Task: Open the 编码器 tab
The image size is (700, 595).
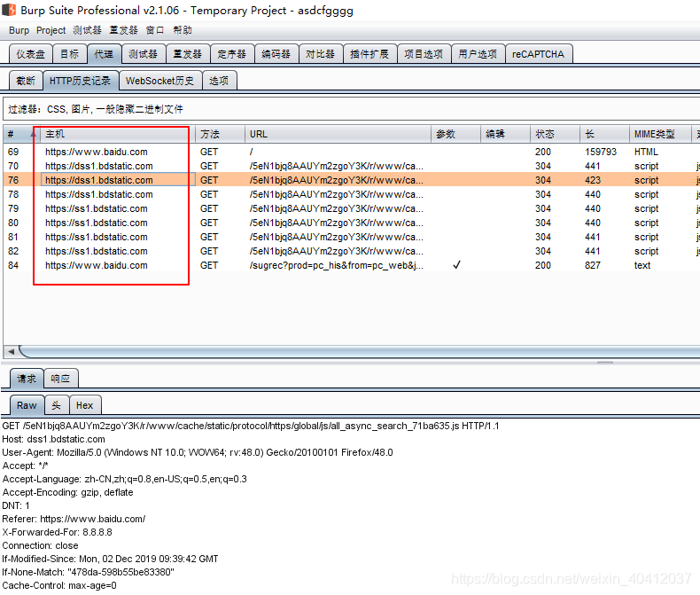Action: point(276,54)
